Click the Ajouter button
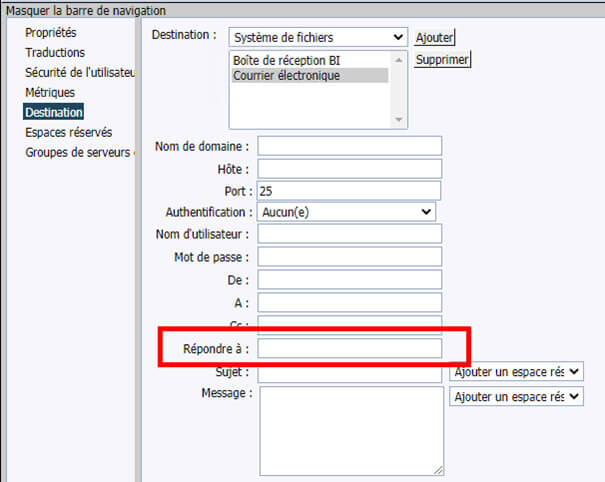 [435, 37]
